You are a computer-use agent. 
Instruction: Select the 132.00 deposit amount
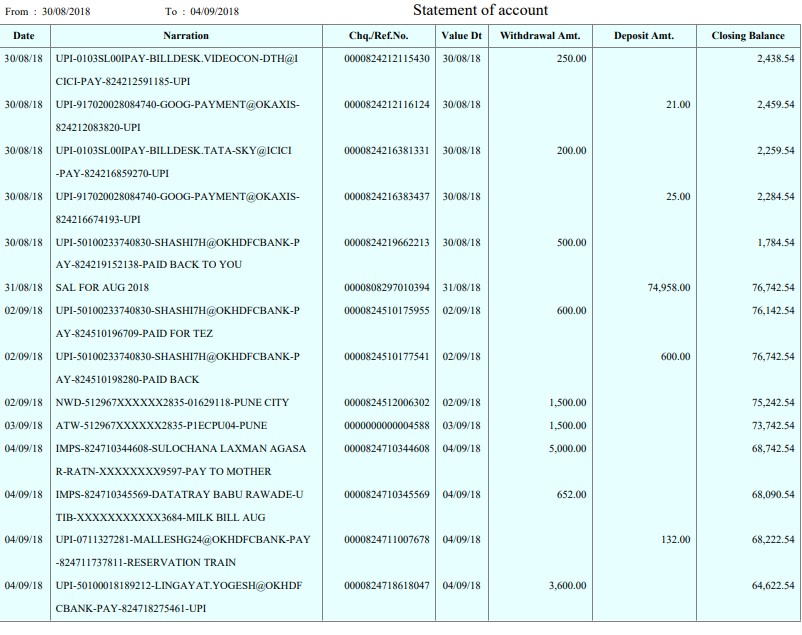pyautogui.click(x=677, y=540)
